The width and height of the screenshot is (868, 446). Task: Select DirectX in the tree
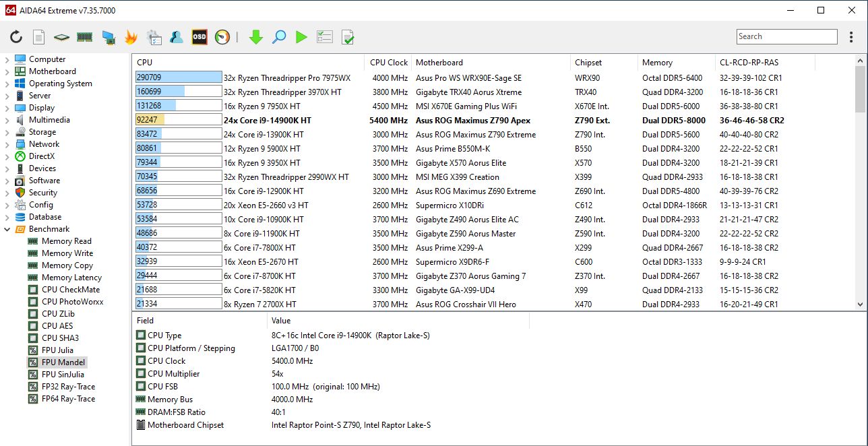(x=41, y=156)
